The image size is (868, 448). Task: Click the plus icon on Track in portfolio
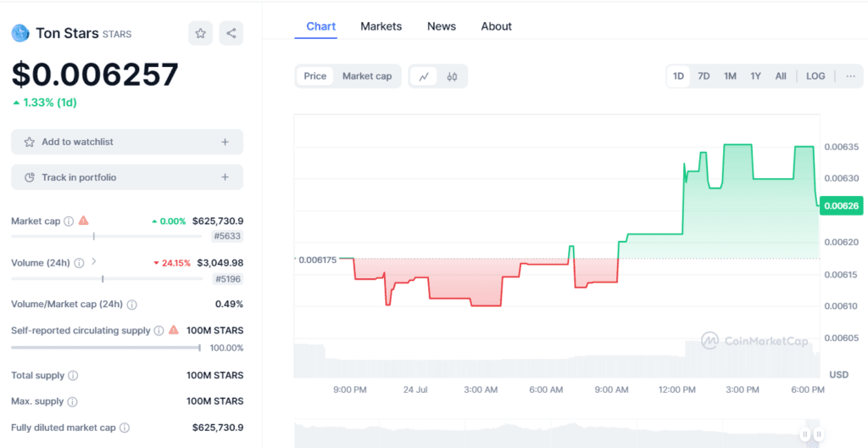[x=225, y=177]
